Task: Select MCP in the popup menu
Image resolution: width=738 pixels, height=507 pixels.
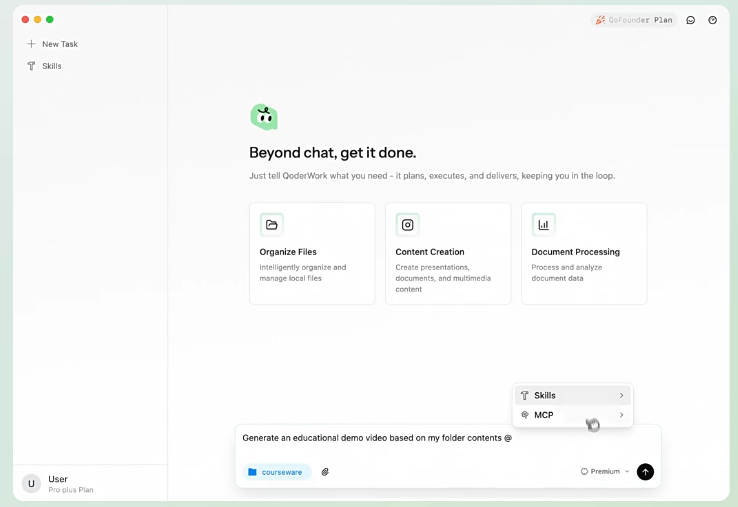Action: coord(573,415)
